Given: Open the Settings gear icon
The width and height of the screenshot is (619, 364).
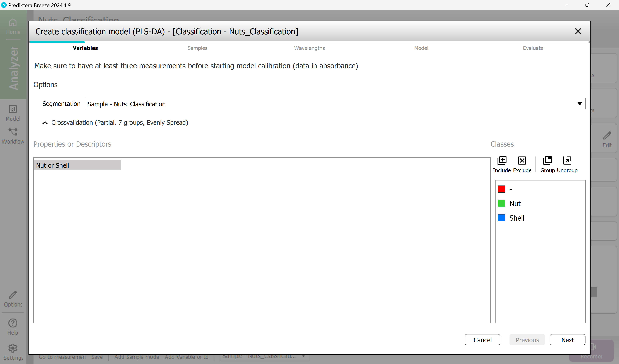Looking at the screenshot, I should pos(13,348).
